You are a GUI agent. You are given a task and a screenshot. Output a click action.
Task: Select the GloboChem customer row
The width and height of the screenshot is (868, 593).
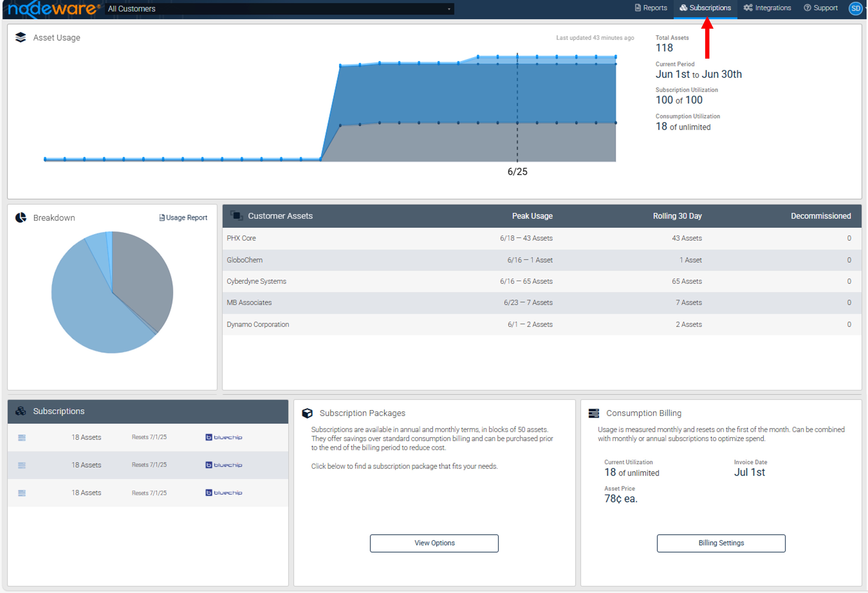point(542,260)
